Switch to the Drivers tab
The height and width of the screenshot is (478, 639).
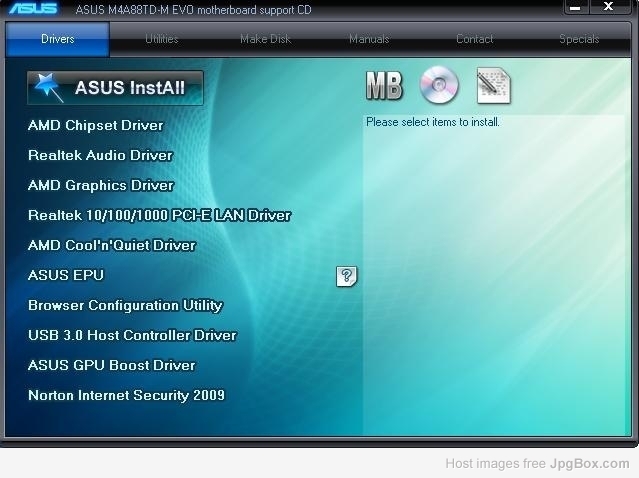tap(58, 39)
